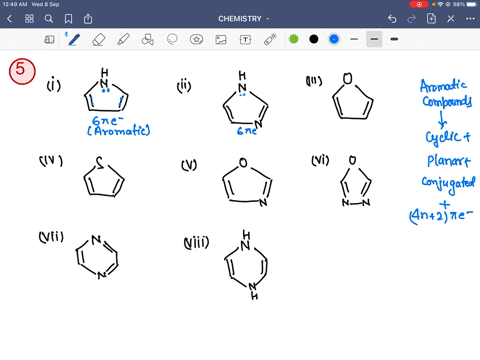Open the page thumbnails grid view

point(29,19)
